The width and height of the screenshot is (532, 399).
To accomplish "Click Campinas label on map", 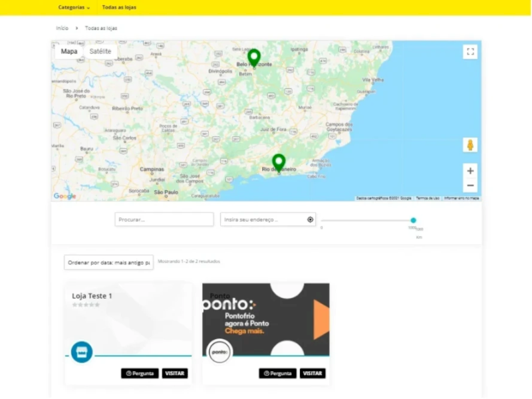I will [x=152, y=169].
